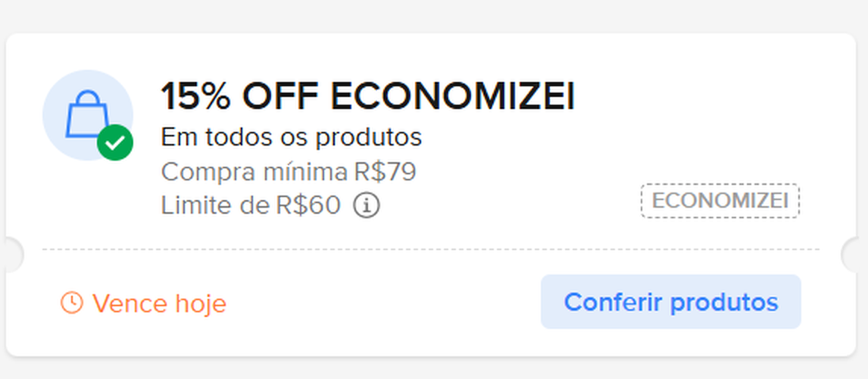Click the word OFF in the heading
Viewport: 868px width, 379px height.
(x=283, y=97)
